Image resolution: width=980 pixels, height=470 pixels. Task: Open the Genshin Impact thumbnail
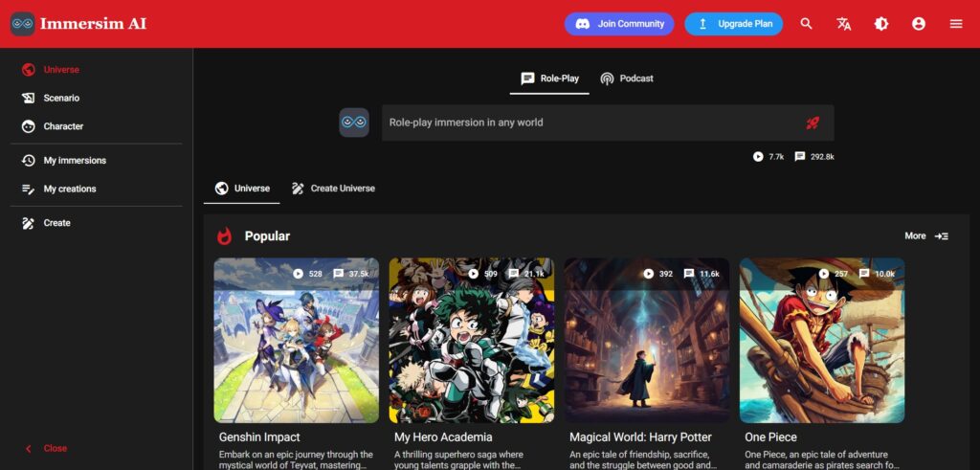(297, 341)
